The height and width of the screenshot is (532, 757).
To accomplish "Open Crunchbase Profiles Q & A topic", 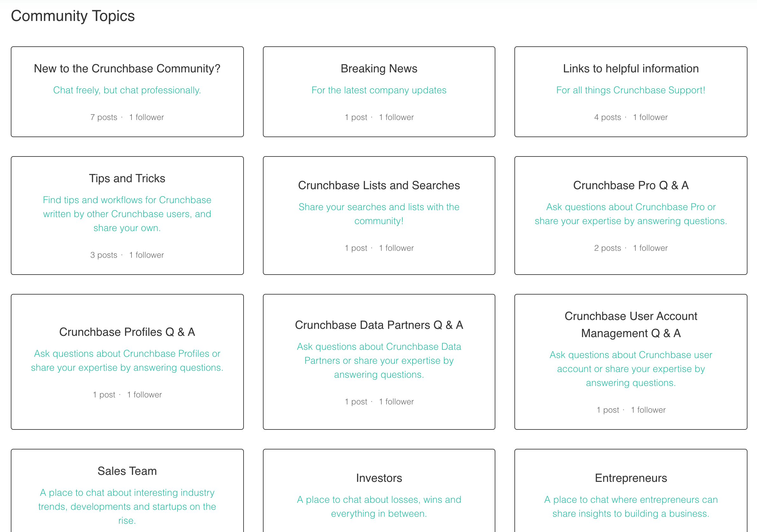I will (127, 332).
